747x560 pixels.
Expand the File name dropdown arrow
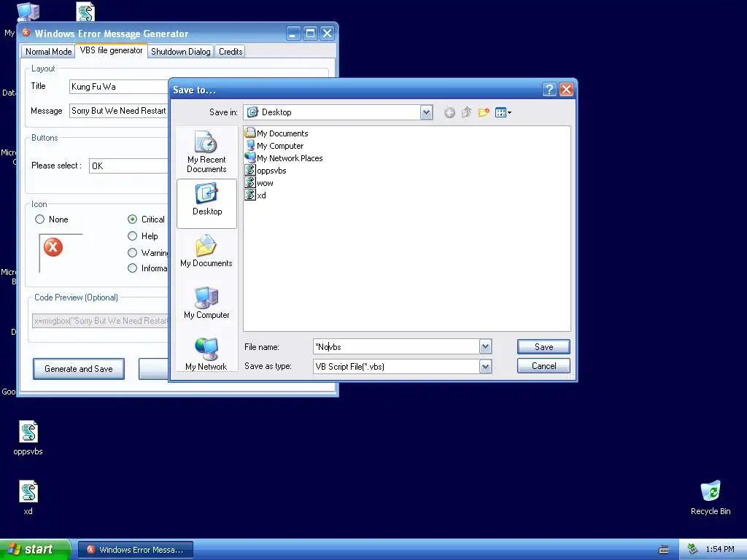[x=485, y=346]
